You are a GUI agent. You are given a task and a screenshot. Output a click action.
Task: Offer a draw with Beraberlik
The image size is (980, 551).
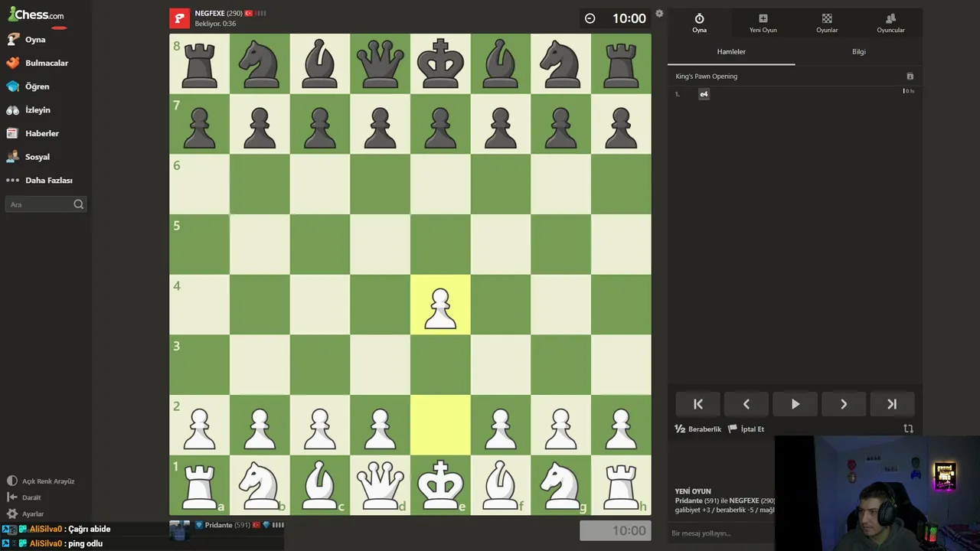tap(698, 429)
